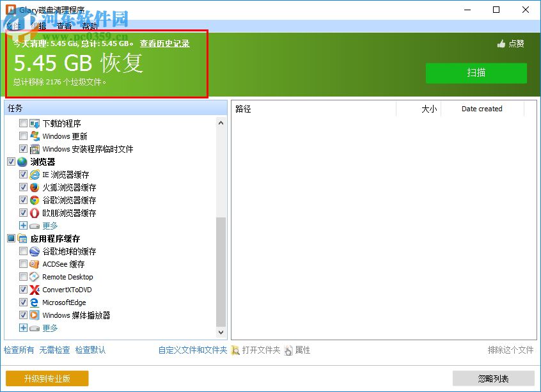Viewport: 541px width, 392px height.
Task: Click the Internet Explorer icon for IE 浏览器缓存
Action: pyautogui.click(x=34, y=175)
